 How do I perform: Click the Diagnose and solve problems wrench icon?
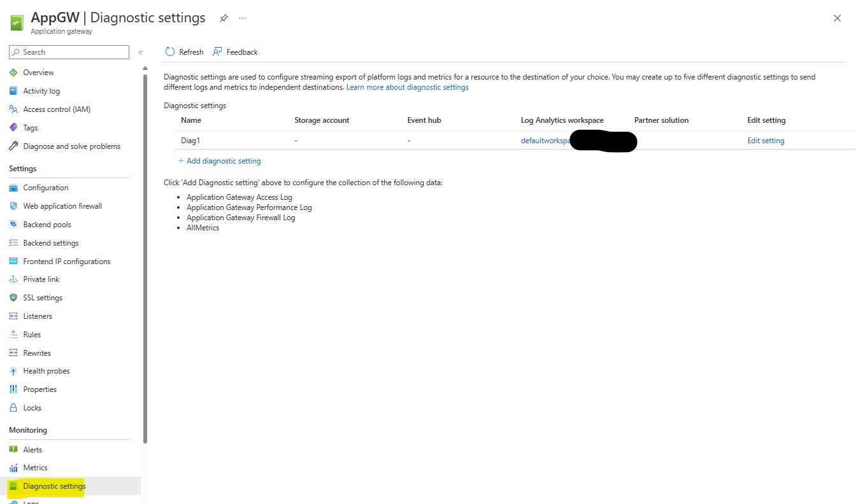click(x=13, y=146)
